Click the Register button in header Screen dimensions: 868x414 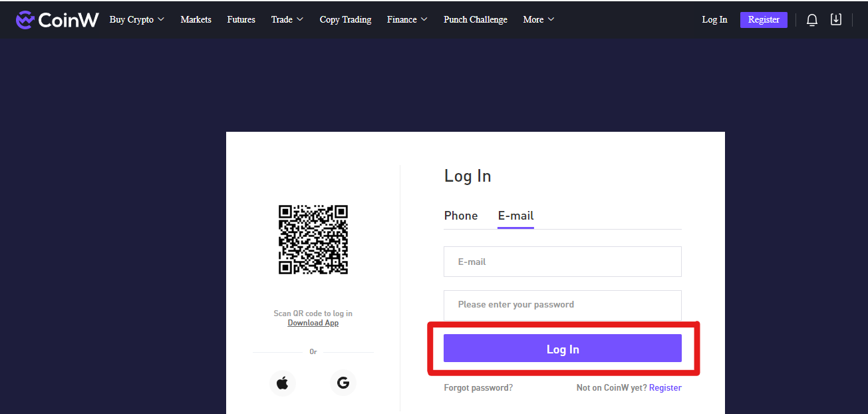(764, 20)
